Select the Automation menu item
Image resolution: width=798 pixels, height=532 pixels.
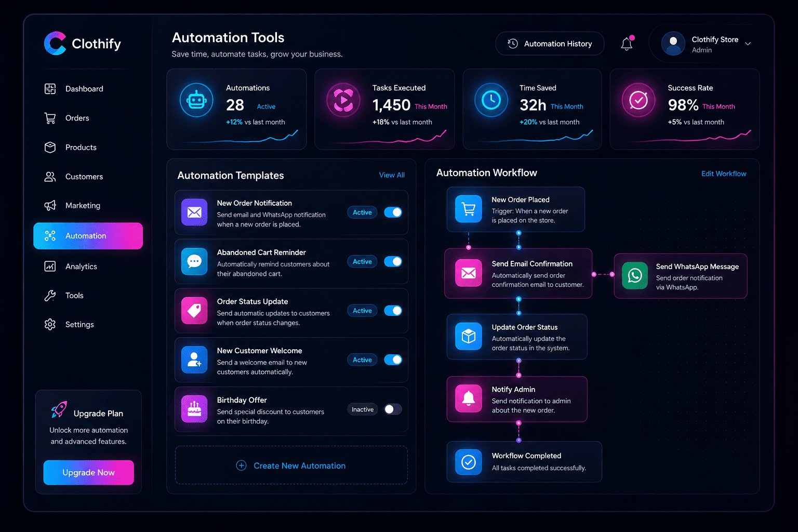88,236
